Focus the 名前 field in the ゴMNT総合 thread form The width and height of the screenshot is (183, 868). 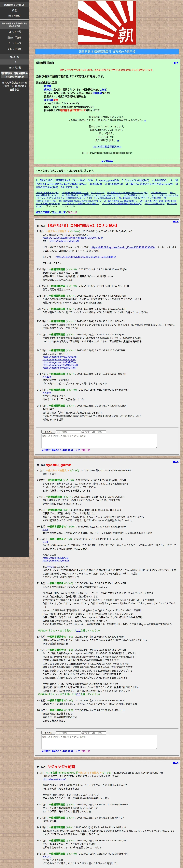coord(68,432)
